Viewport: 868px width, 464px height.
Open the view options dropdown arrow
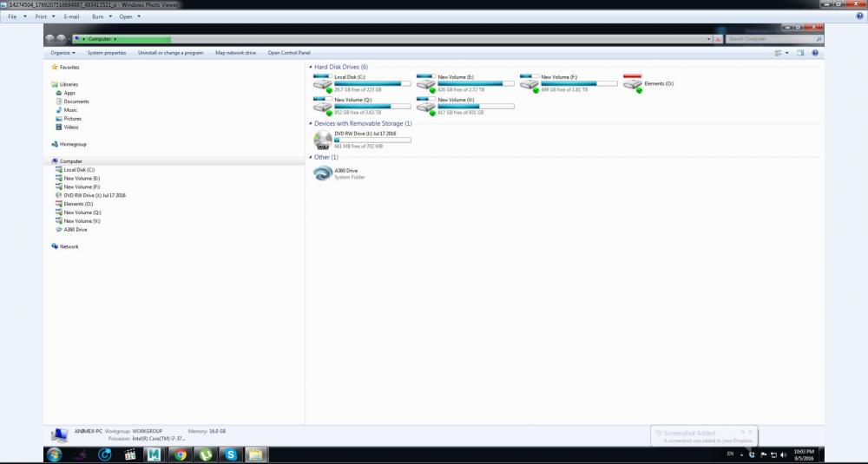tap(787, 53)
